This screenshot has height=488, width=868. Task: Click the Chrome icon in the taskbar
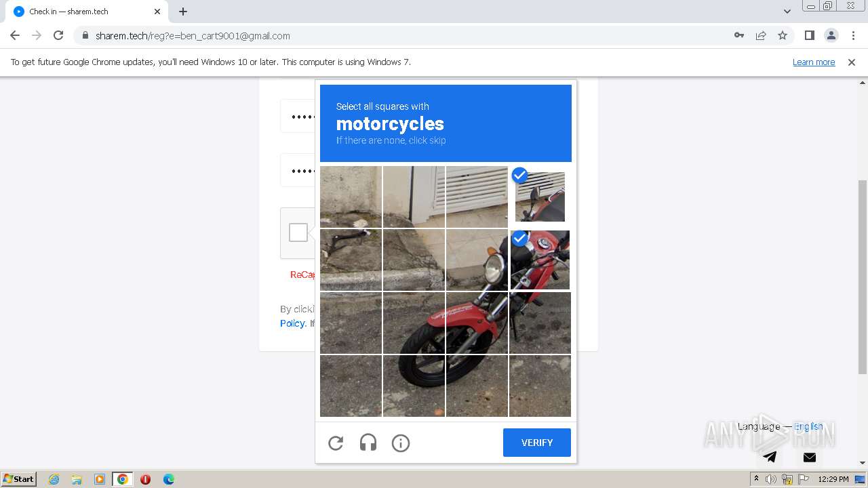coord(123,479)
